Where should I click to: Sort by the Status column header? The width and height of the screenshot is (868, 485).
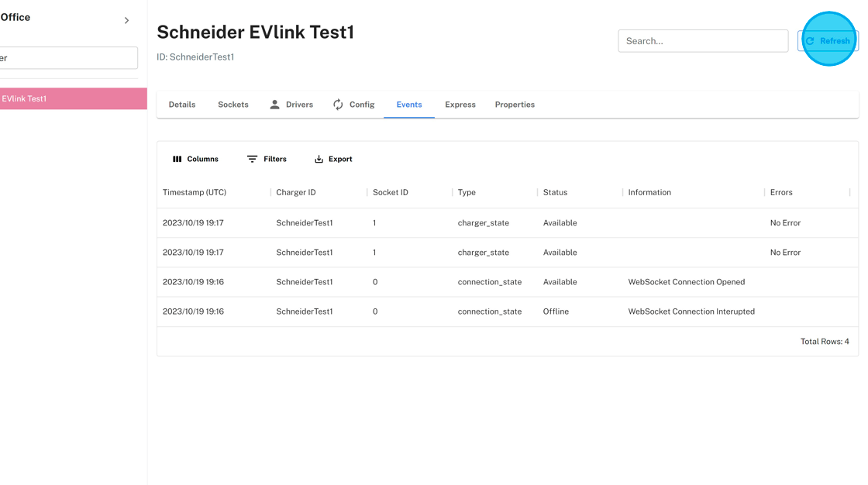click(555, 192)
